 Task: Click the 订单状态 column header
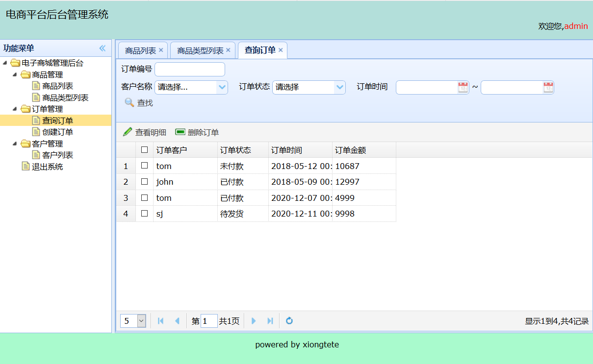243,150
